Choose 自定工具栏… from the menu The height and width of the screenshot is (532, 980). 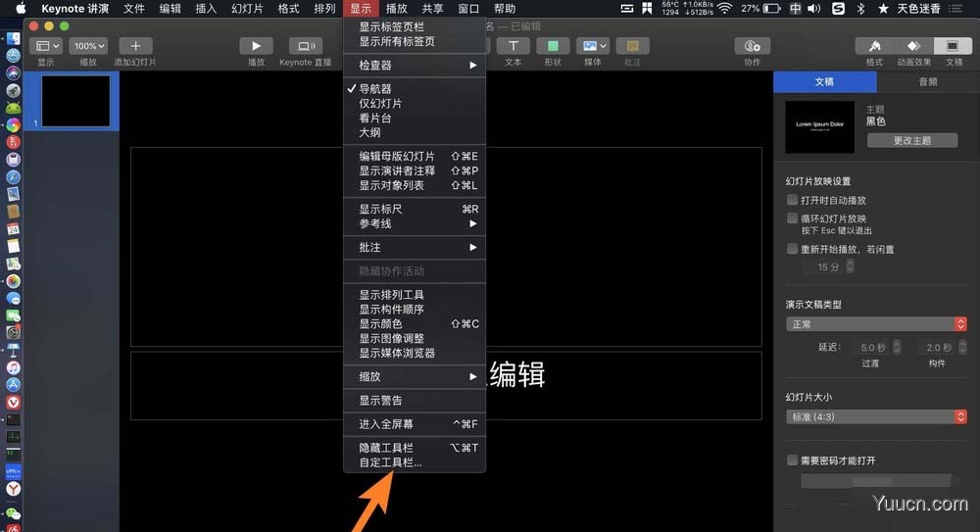pyautogui.click(x=415, y=462)
